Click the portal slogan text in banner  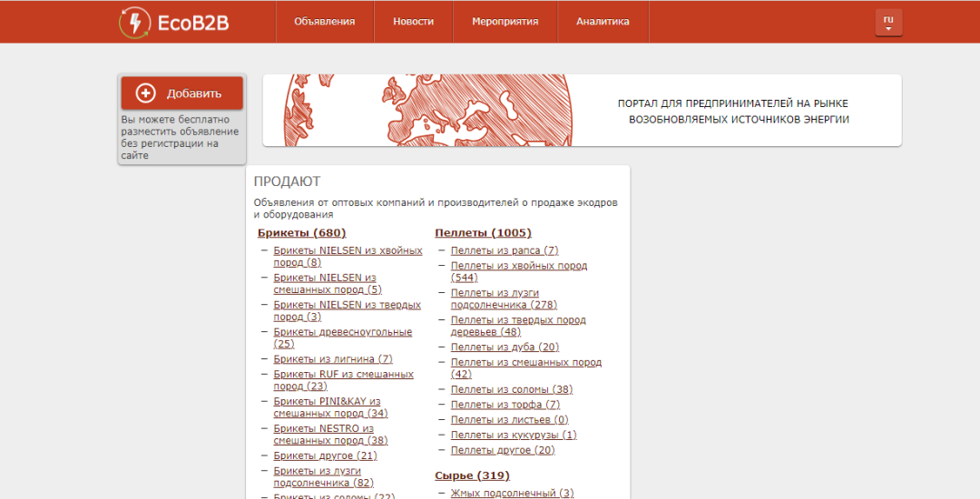(x=733, y=112)
